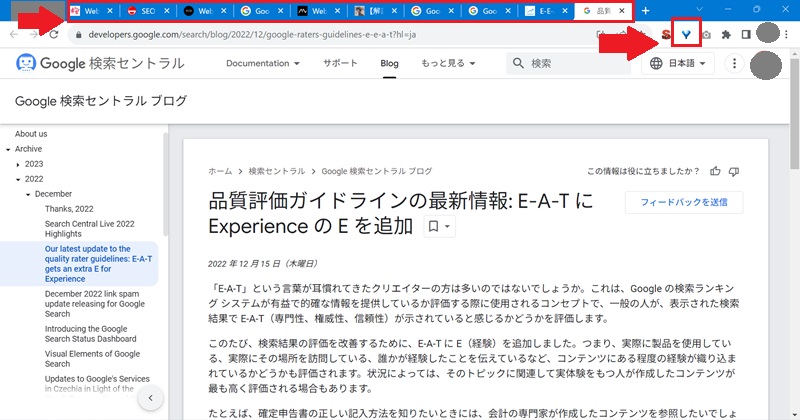The width and height of the screenshot is (800, 420).
Task: Open About us sidebar link
Action: [x=31, y=134]
